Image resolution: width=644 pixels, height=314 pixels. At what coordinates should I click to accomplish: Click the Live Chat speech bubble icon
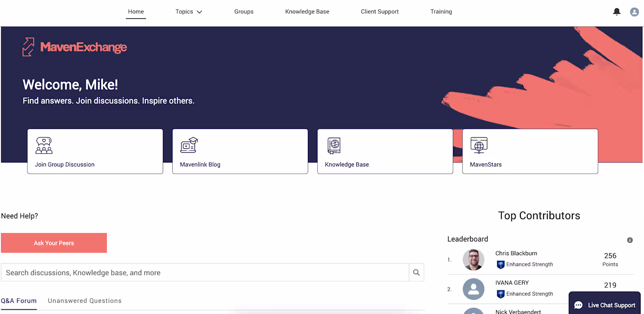coord(578,305)
